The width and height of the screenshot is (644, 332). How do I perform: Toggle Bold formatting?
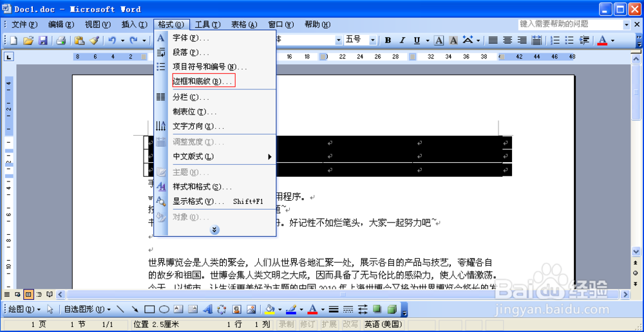388,41
